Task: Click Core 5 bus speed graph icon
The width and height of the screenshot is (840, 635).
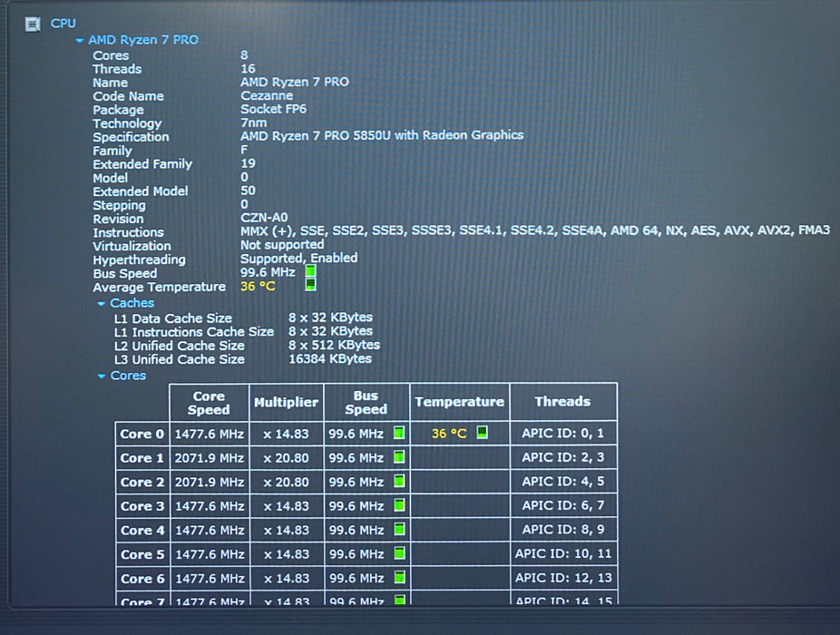Action: coord(399,553)
